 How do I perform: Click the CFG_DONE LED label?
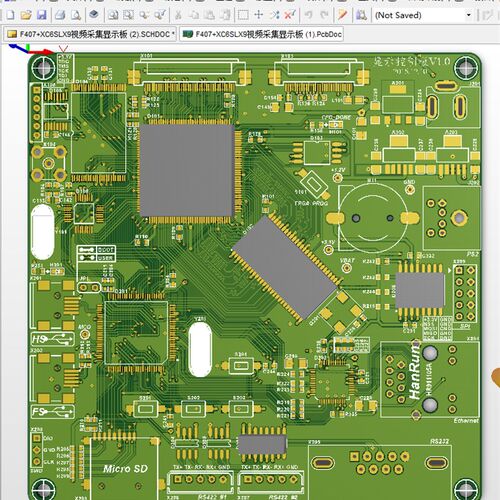pos(337,117)
